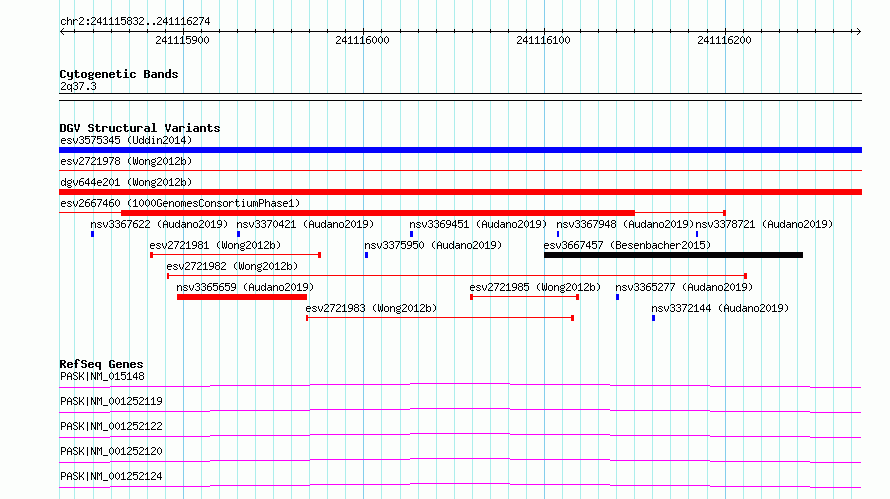Open the nsv3369451 (Audano2019) label

click(x=478, y=224)
